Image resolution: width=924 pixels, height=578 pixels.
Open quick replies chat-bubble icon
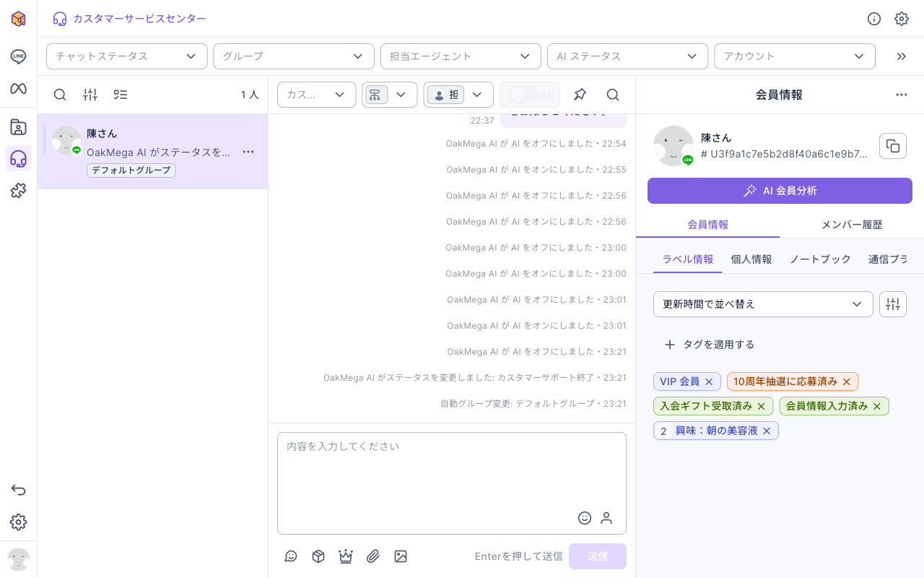click(x=291, y=556)
